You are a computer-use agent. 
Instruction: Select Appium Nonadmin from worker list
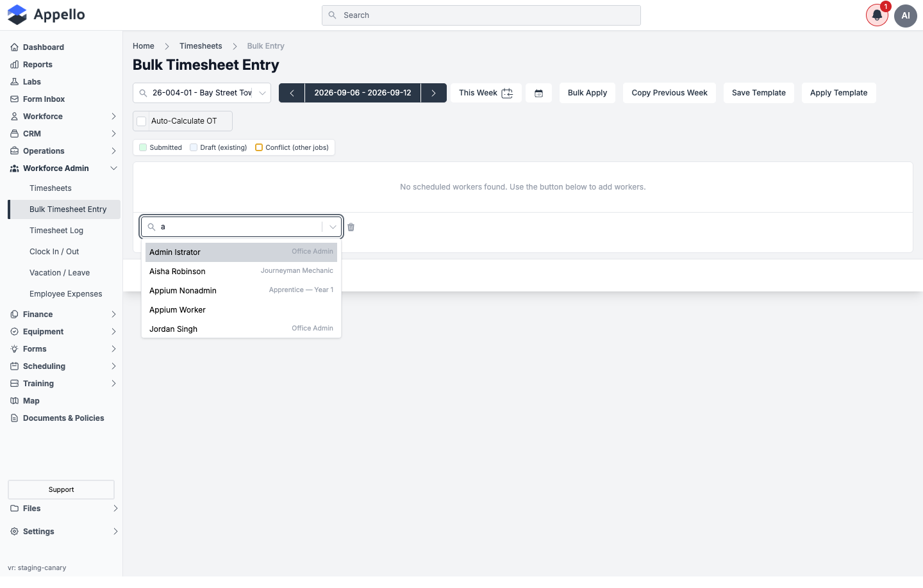click(x=241, y=291)
